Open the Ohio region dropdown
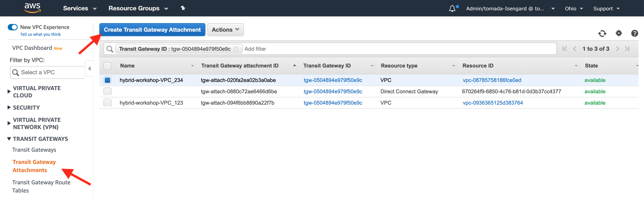This screenshot has width=644, height=197. 573,8
